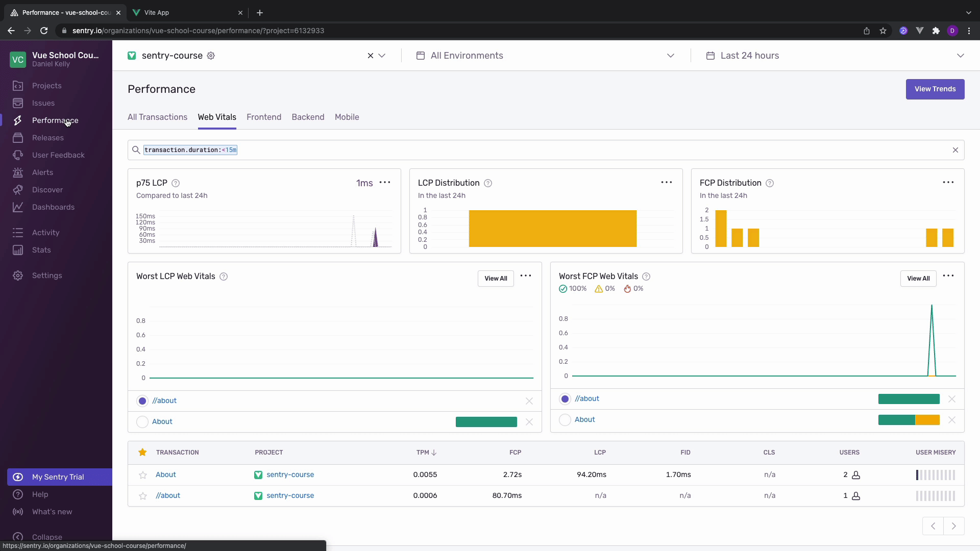The image size is (980, 551).
Task: Select //about radio in Worst LCP panel
Action: (x=142, y=401)
